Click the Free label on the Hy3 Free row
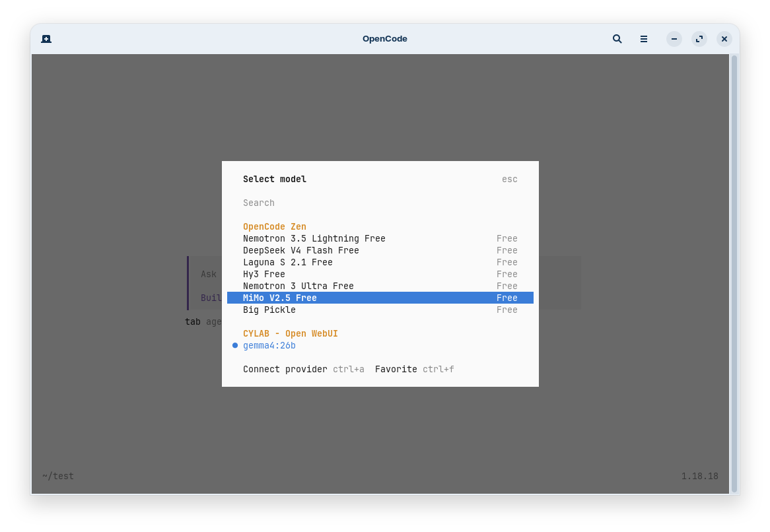The height and width of the screenshot is (532, 770). pyautogui.click(x=507, y=274)
